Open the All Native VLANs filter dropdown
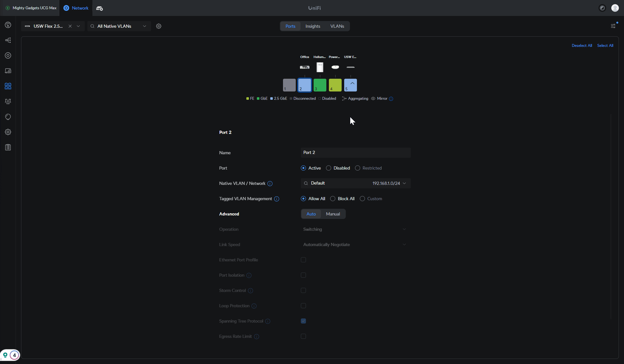Screen dimensions: 624x364 pyautogui.click(x=119, y=26)
